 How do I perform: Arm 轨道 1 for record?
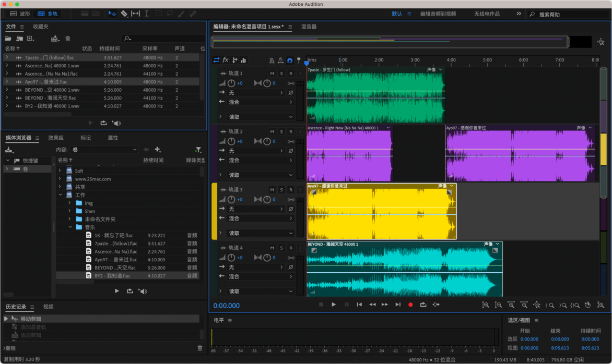291,73
